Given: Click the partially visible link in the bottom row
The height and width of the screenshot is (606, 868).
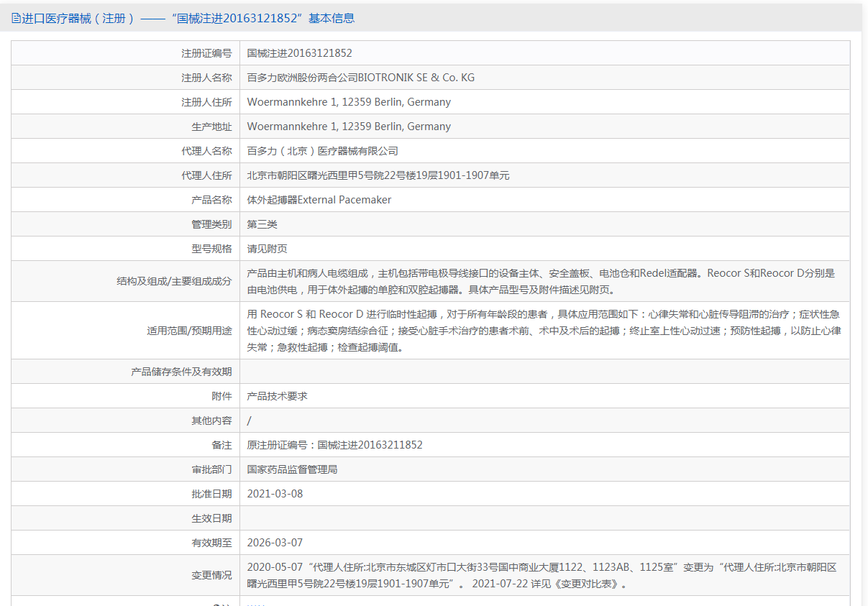Looking at the screenshot, I should click(x=255, y=604).
